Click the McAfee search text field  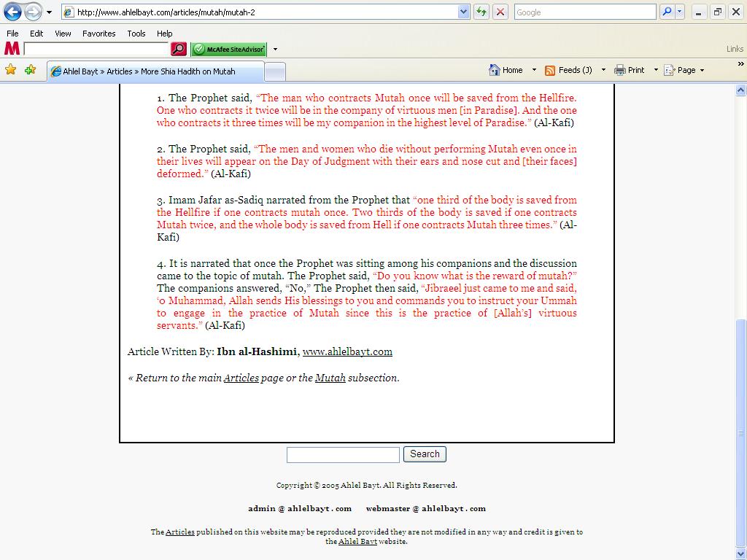point(96,49)
